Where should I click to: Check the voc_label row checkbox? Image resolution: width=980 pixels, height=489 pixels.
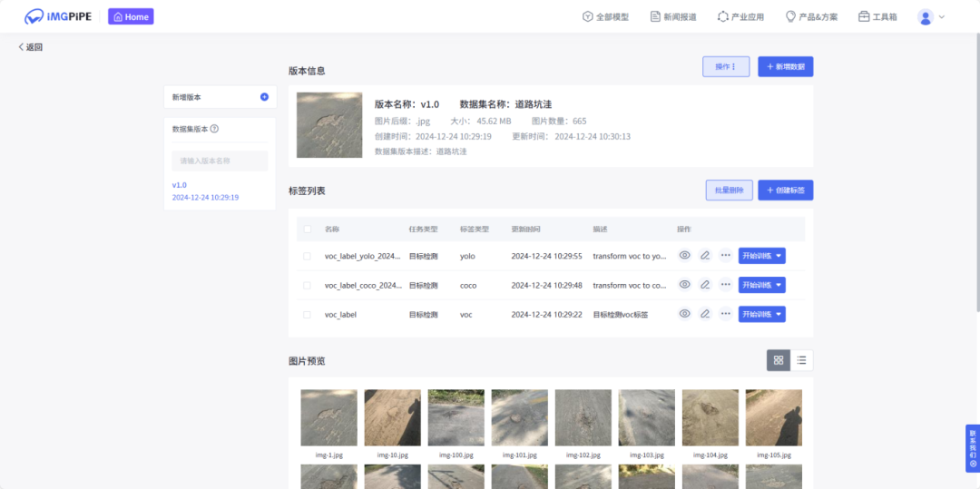tap(307, 315)
